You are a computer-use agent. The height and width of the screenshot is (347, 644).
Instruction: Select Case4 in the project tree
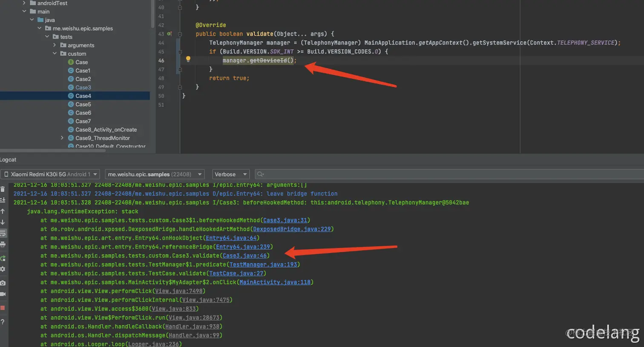(x=83, y=96)
